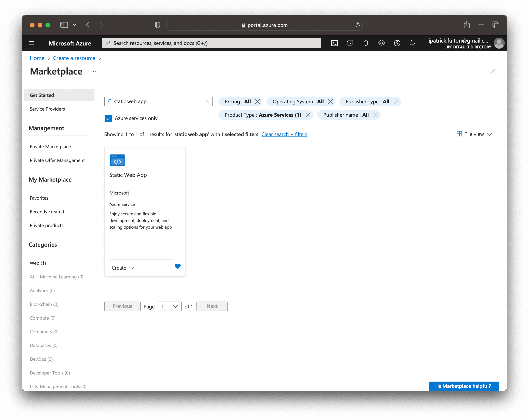The image size is (529, 420).
Task: Open Cloud Shell from the top bar
Action: pos(334,43)
